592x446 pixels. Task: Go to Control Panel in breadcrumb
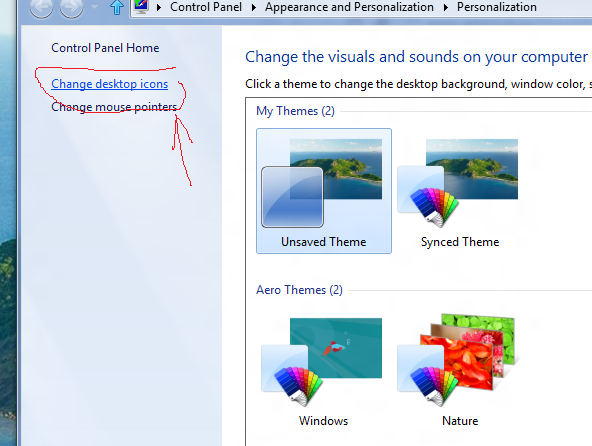point(206,7)
